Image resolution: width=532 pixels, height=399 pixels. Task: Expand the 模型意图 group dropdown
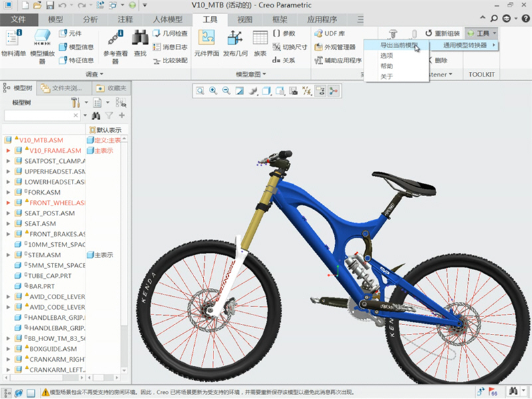tap(251, 74)
